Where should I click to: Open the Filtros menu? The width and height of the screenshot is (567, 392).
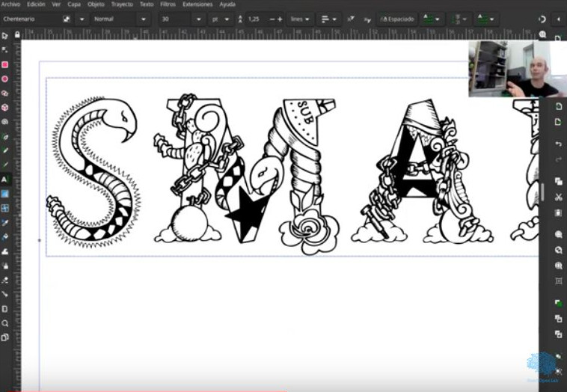168,4
